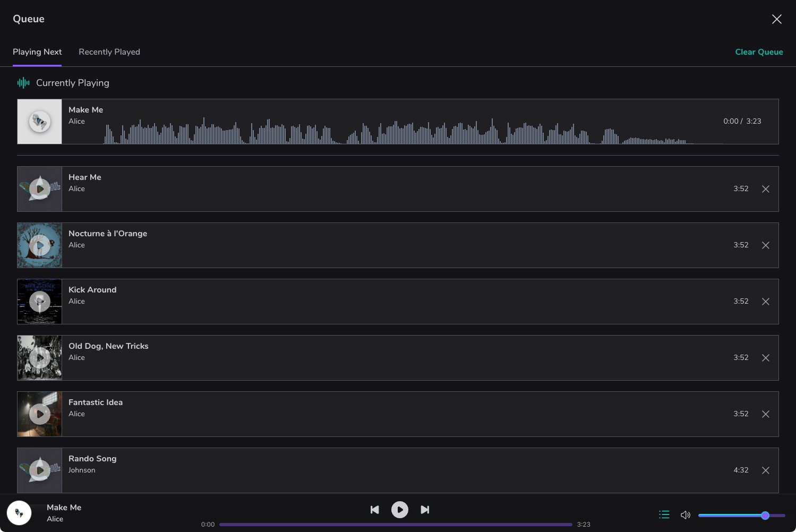Skip to next track with forward icon

pyautogui.click(x=424, y=510)
